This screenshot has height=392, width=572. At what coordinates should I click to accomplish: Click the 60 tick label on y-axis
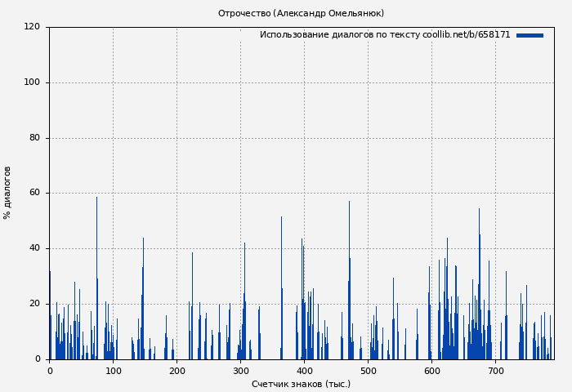pos(34,194)
